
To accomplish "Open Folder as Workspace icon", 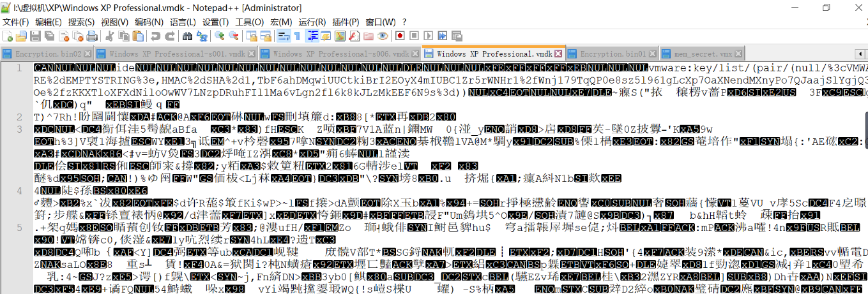I will point(369,36).
